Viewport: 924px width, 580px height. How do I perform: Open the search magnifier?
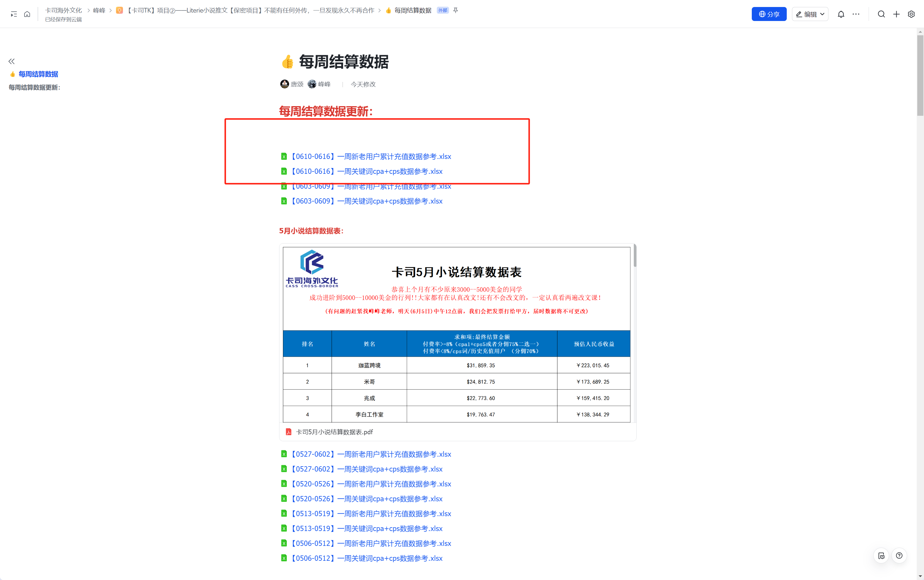(881, 14)
